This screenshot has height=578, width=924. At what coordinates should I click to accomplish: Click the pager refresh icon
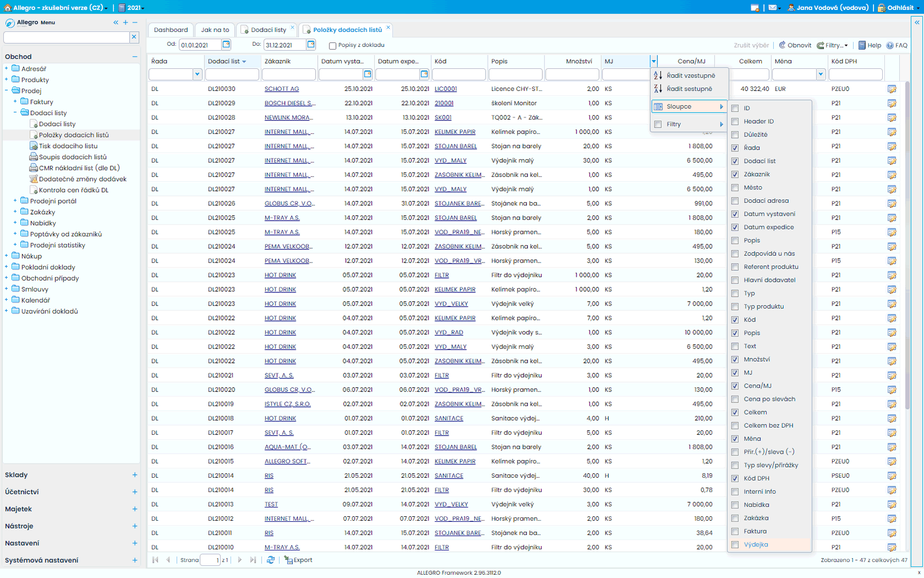[271, 560]
